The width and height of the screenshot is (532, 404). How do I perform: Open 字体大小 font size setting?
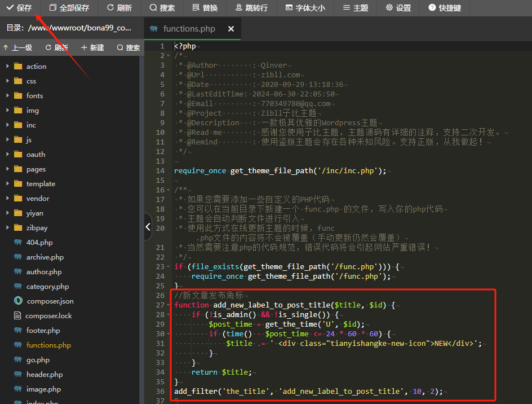pos(304,8)
